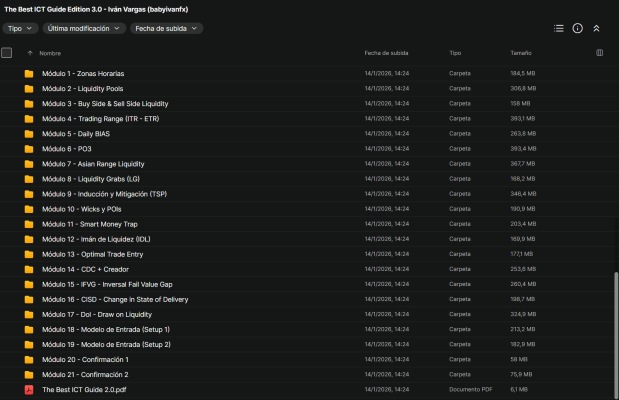Click the collapse double-chevron icon
The image size is (619, 400).
597,29
